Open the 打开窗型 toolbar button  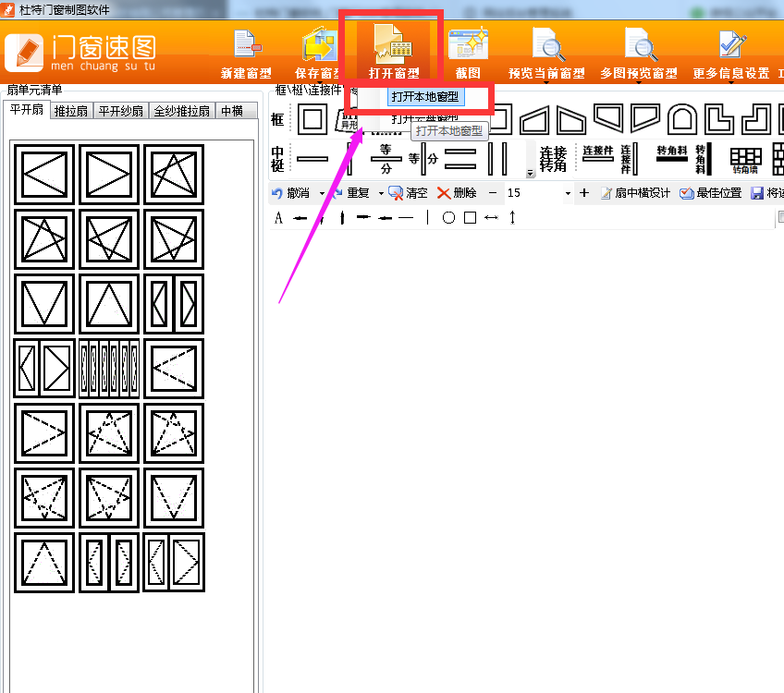(x=394, y=54)
